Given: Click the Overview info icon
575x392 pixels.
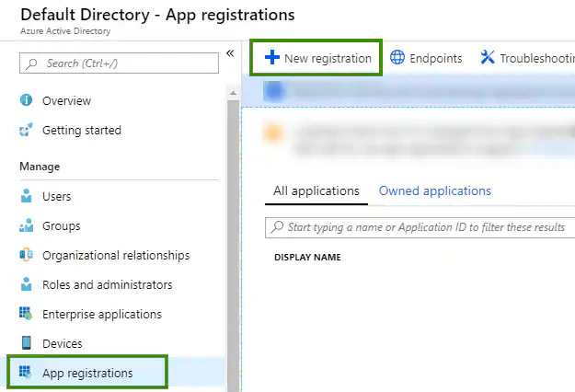Looking at the screenshot, I should pos(26,99).
